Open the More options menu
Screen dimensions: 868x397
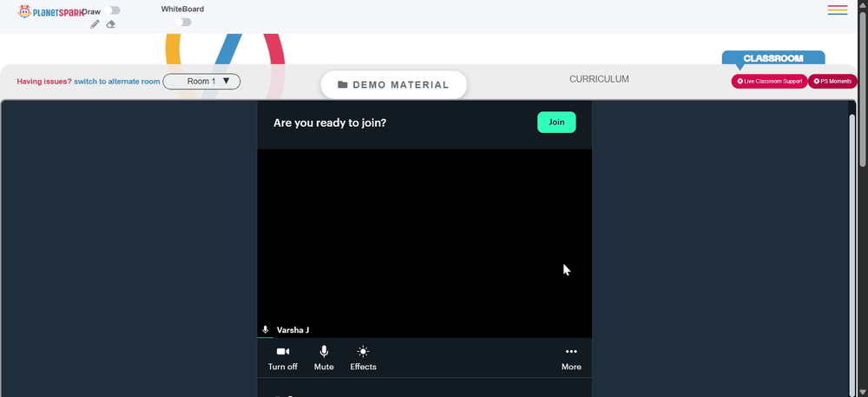[x=571, y=358]
